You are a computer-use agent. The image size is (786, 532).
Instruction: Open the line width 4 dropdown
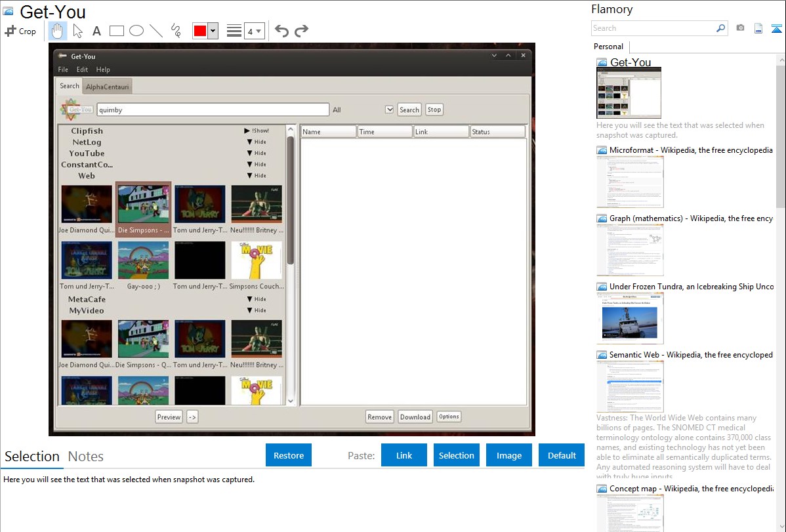tap(254, 31)
